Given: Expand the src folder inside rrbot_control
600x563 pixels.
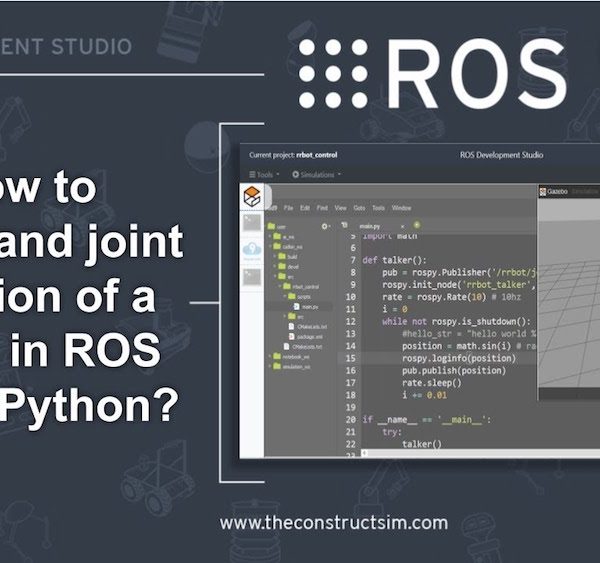Looking at the screenshot, I should [285, 317].
